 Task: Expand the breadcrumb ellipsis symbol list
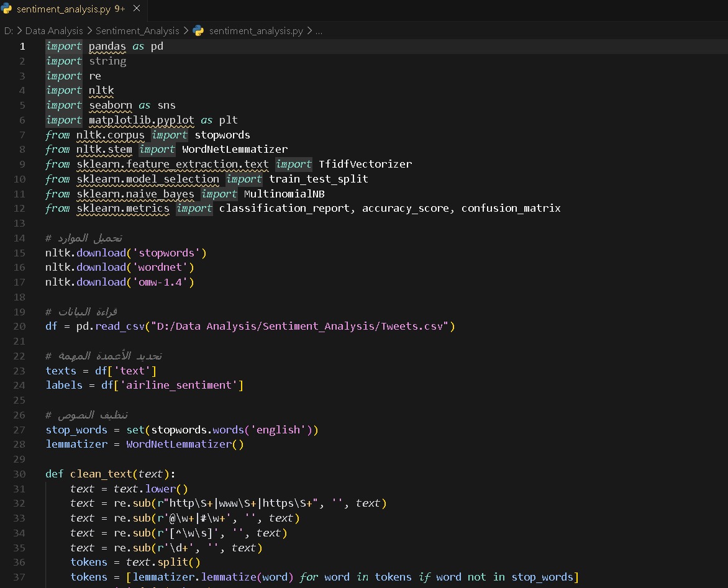pyautogui.click(x=319, y=30)
